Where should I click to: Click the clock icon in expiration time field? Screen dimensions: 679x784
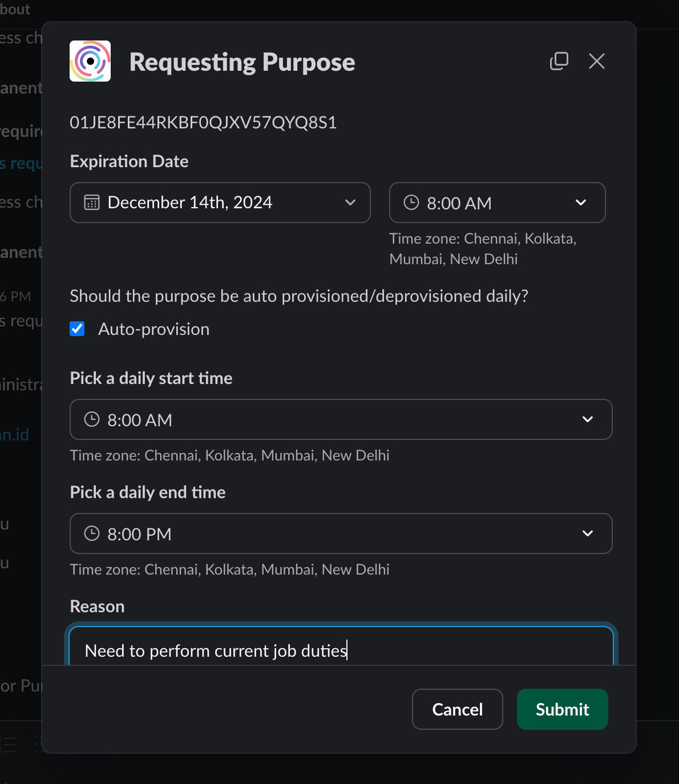pyautogui.click(x=411, y=203)
